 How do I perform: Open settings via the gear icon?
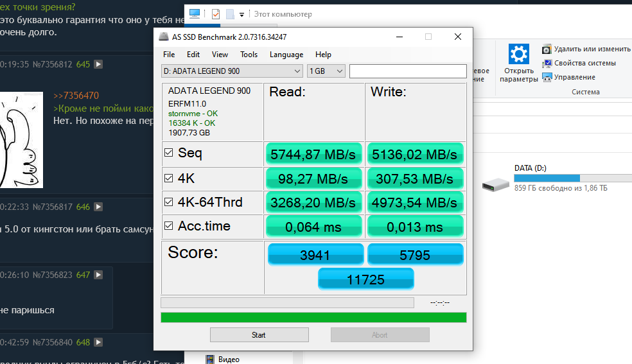tap(519, 53)
